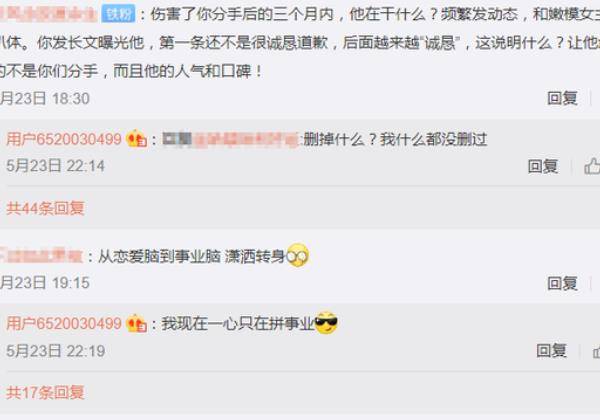Click 回复 on the 22:14 reply
The height and width of the screenshot is (420, 600).
point(543,166)
